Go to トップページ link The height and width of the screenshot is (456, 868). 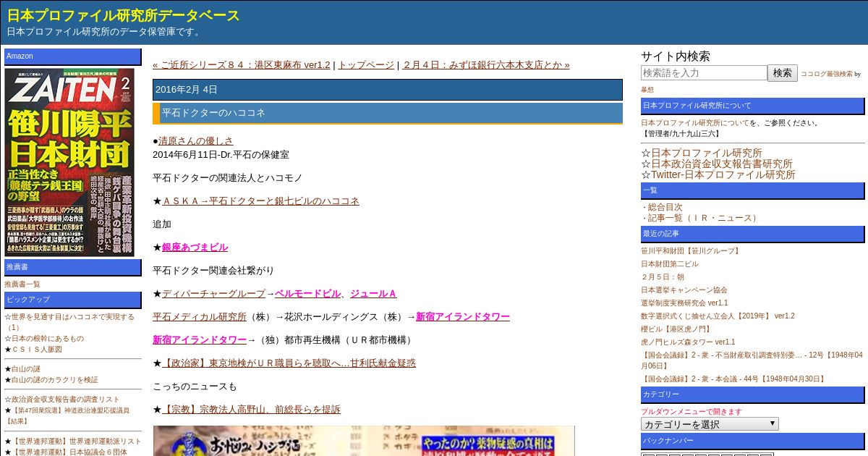coord(366,64)
